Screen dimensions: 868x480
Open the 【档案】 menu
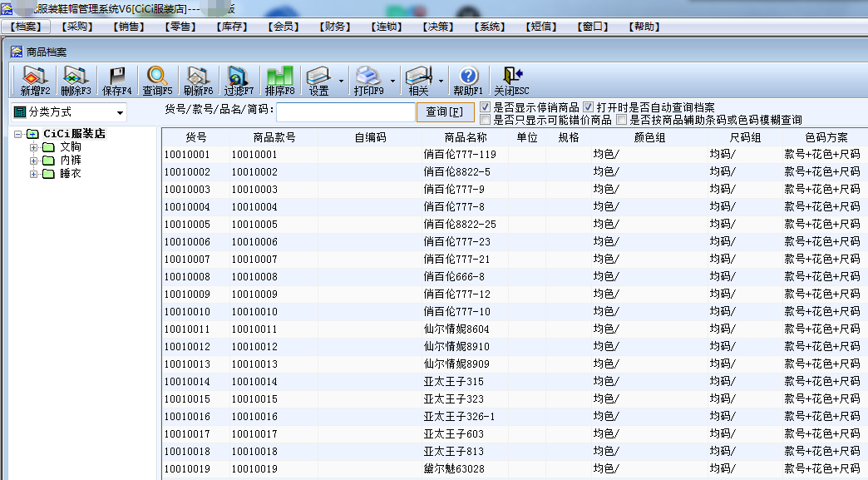point(26,27)
